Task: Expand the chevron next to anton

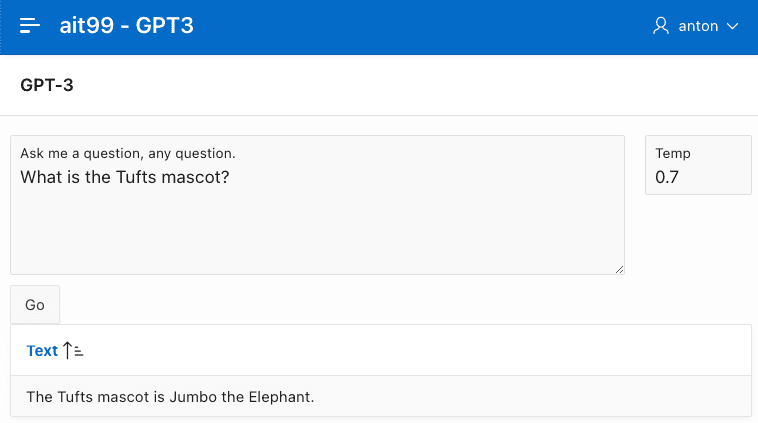Action: [733, 26]
